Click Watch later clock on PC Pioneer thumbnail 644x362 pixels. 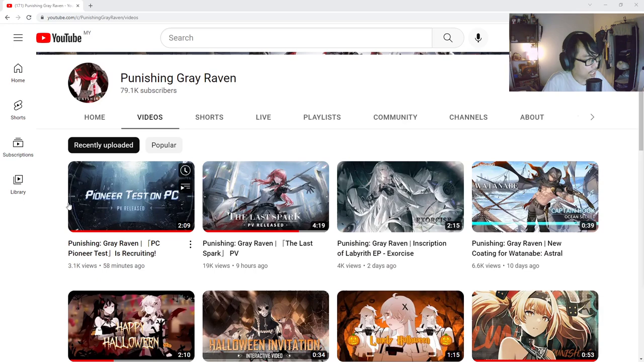click(x=185, y=170)
